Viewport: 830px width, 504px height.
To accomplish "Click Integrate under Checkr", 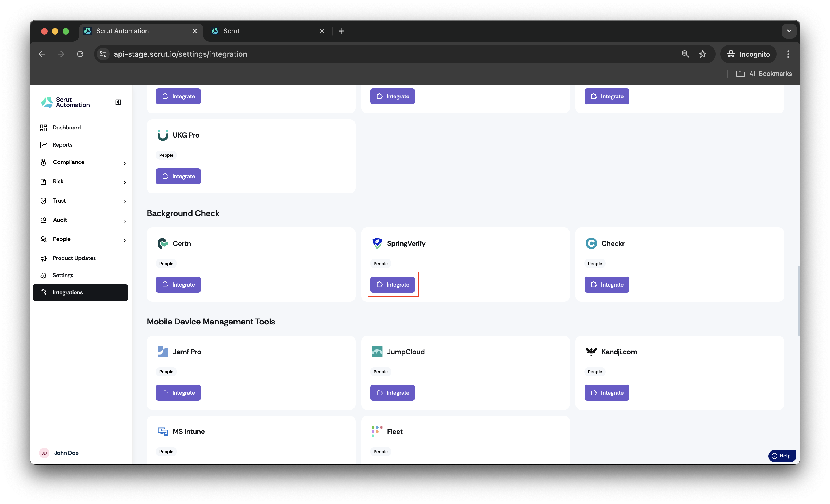I will point(607,284).
